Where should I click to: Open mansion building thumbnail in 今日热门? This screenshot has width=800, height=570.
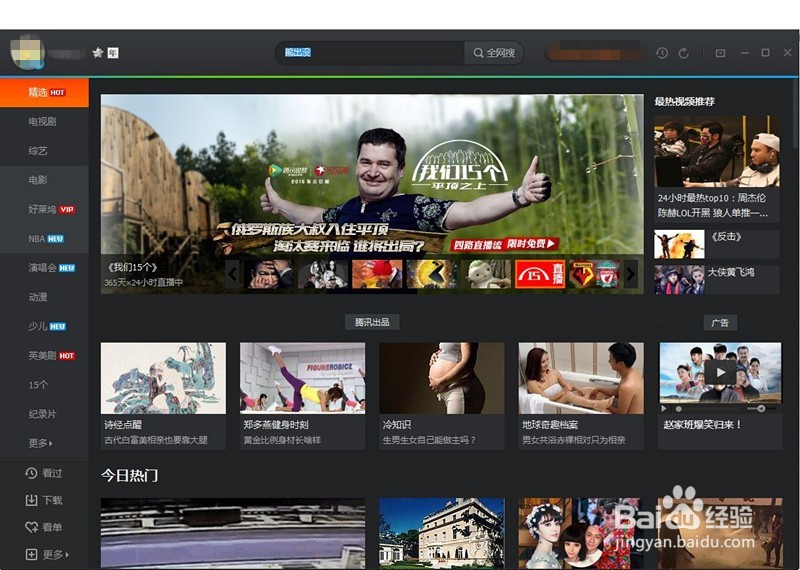point(442,533)
